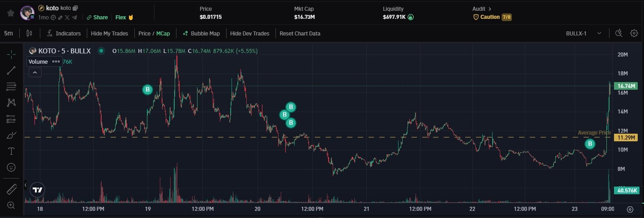The width and height of the screenshot is (644, 218).
Task: Click Reset Chart Data
Action: [x=300, y=33]
